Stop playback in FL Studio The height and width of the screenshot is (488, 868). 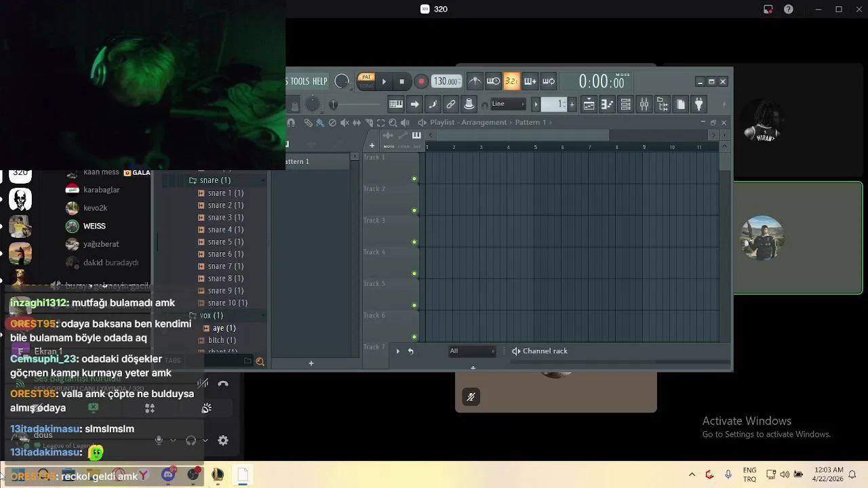pos(401,81)
